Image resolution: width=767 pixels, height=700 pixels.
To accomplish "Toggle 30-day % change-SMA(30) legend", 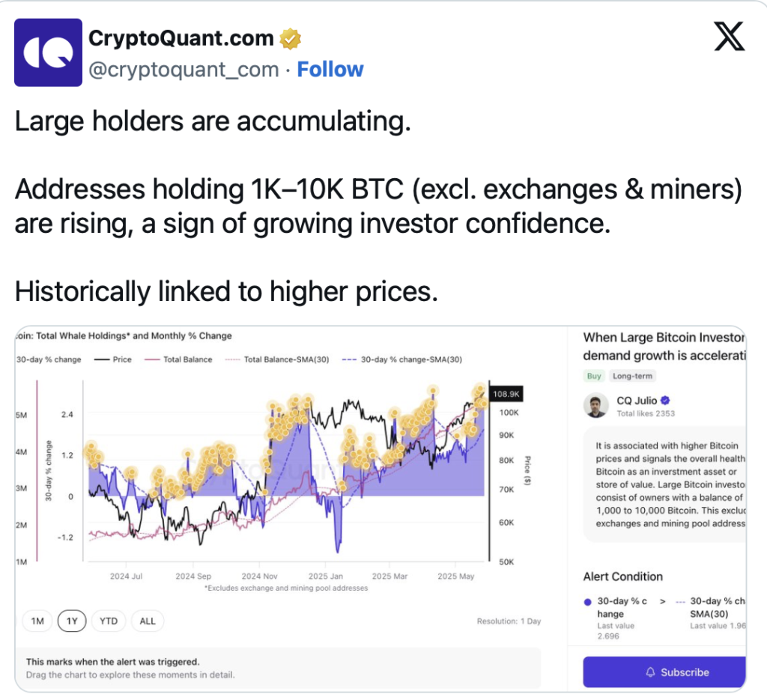I will pos(402,359).
